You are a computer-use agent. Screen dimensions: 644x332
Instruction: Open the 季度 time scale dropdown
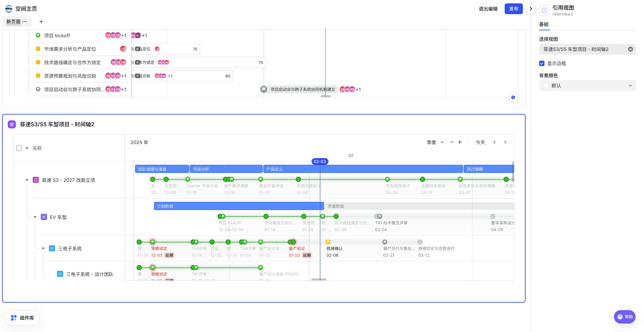[435, 142]
